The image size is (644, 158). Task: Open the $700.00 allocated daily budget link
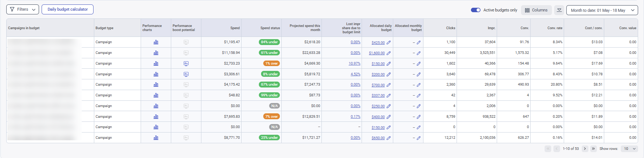[x=378, y=85]
